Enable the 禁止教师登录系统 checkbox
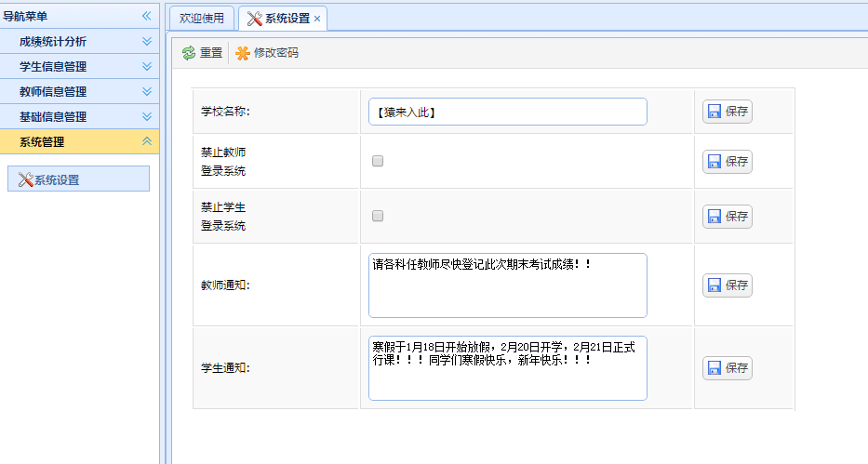 pyautogui.click(x=378, y=161)
